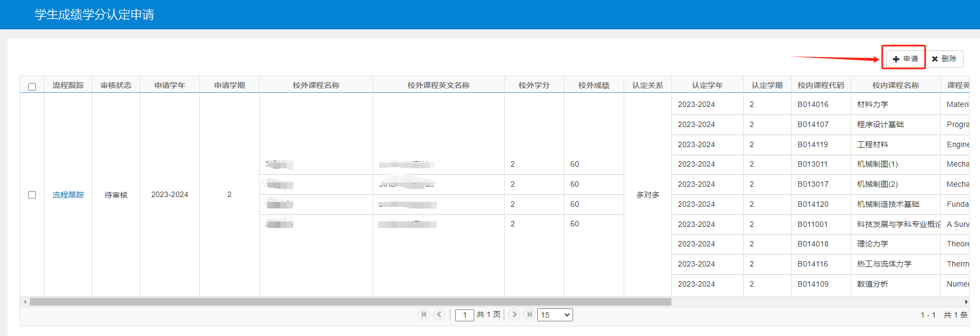Select the course code B014016 cell
This screenshot has height=336, width=980.
tap(821, 104)
